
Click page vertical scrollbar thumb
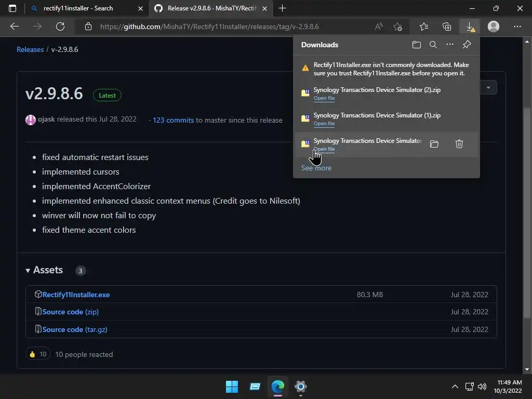coord(527,212)
